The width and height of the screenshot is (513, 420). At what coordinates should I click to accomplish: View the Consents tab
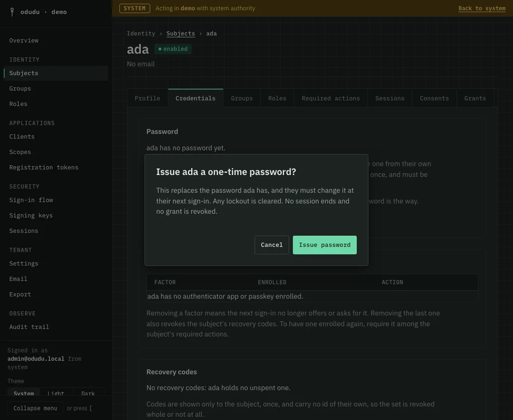coord(434,98)
